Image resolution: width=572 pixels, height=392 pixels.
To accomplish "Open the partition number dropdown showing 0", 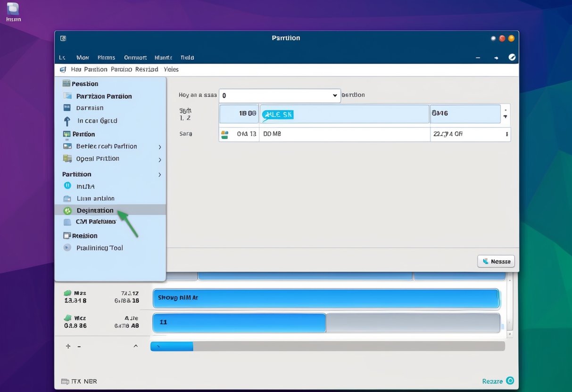I will coord(280,95).
